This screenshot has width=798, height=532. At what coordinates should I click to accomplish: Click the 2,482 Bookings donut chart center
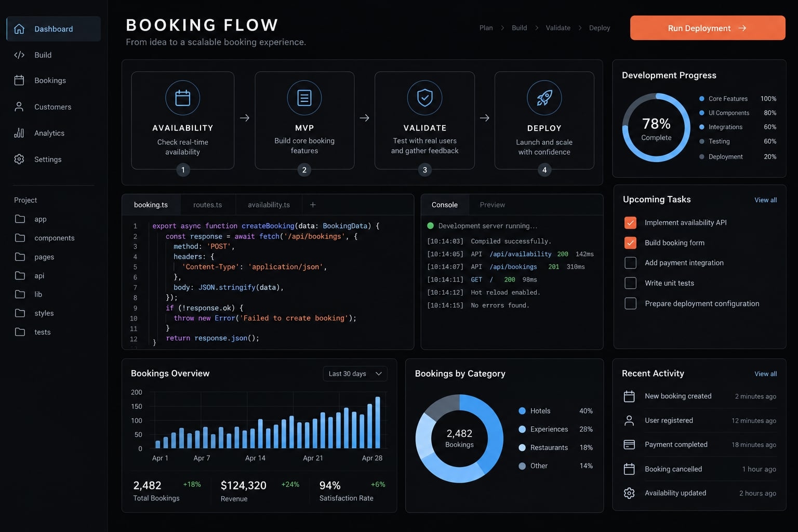pos(460,438)
